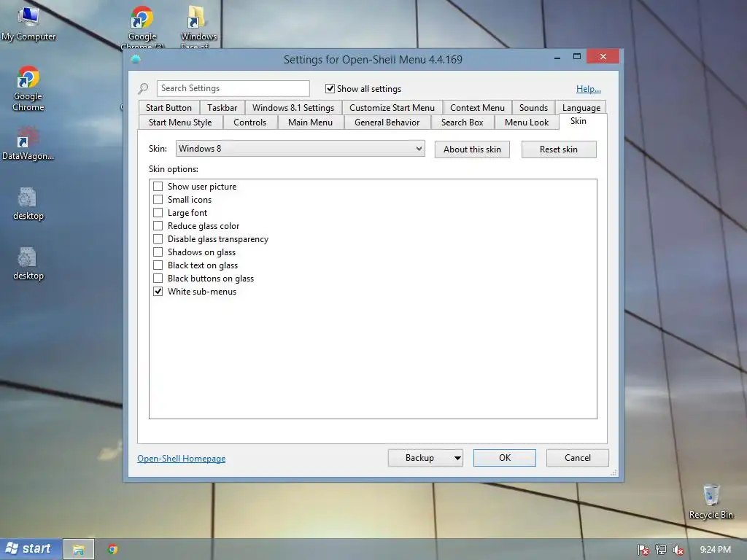This screenshot has width=747, height=560.
Task: Toggle Show all settings checkbox
Action: (330, 88)
